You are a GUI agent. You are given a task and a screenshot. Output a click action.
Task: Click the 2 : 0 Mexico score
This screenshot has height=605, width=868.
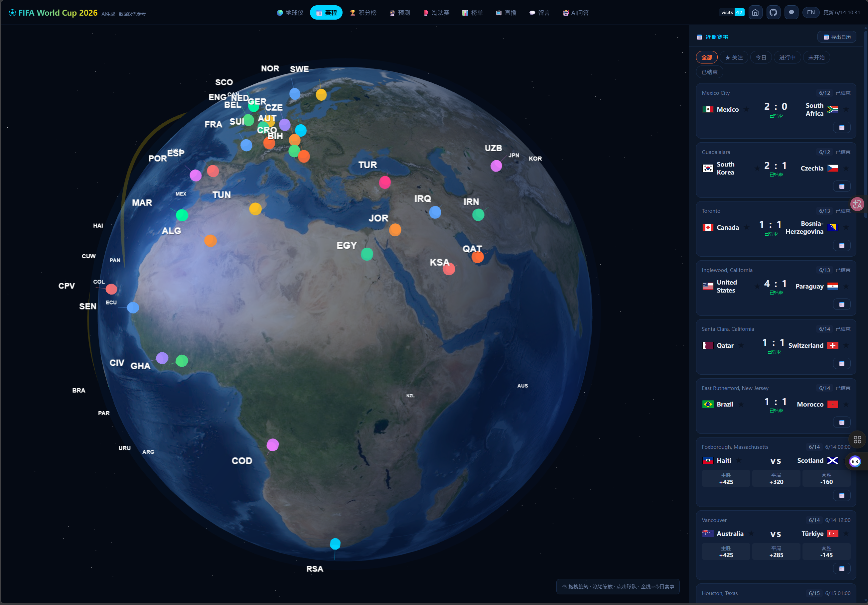(776, 107)
